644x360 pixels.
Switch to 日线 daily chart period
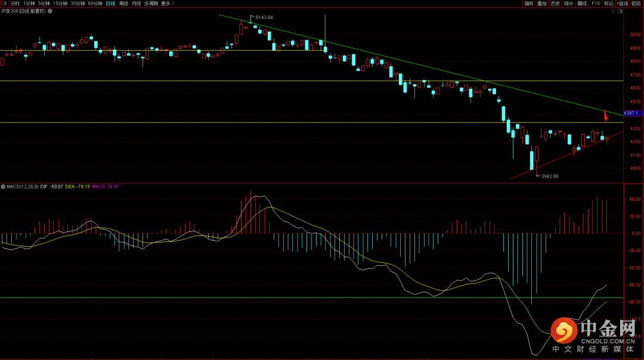point(110,4)
